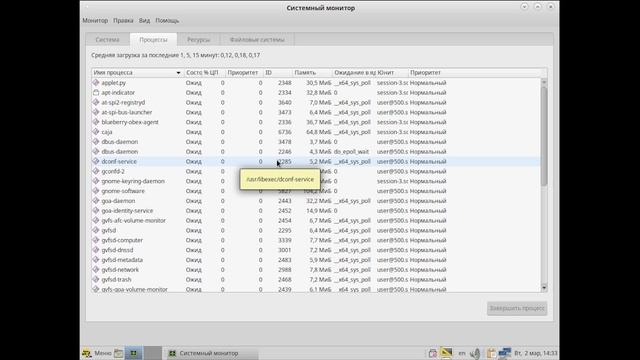Click the gnome-keyring-daemon process icon
This screenshot has width=640, height=360.
[96, 181]
